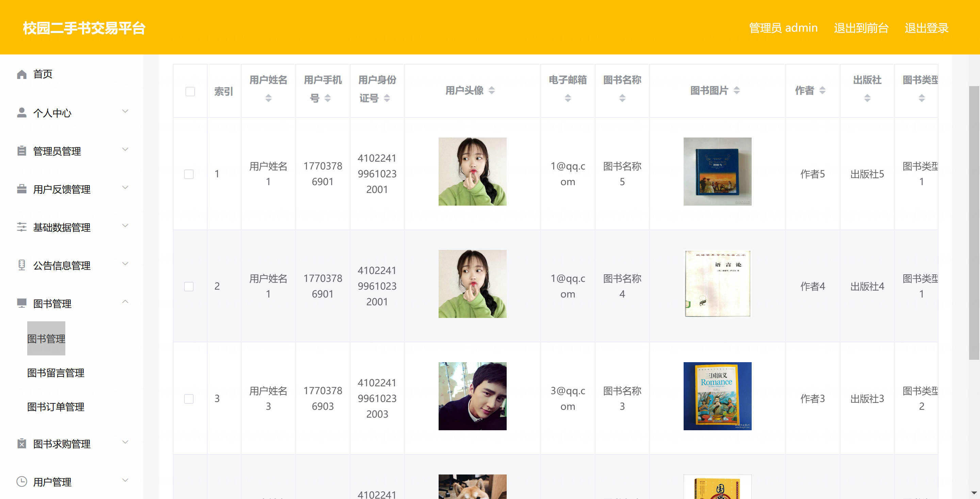Click the clipboard icon for 管理员管理

click(x=22, y=151)
